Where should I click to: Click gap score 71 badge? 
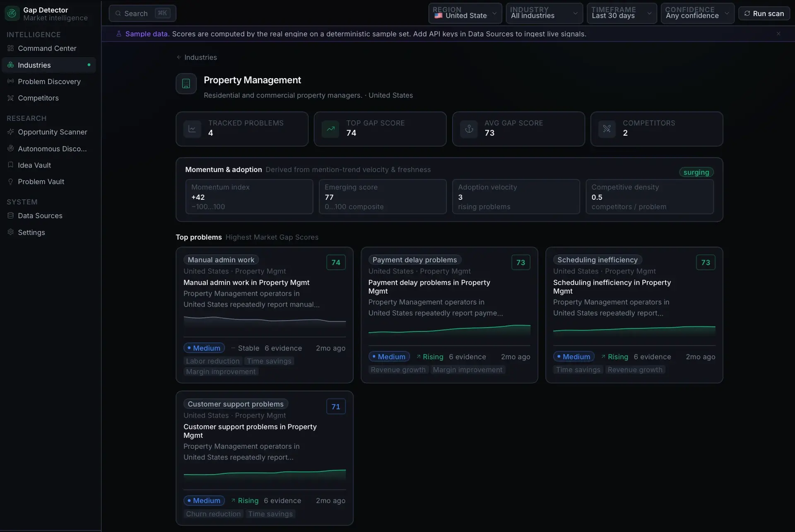336,407
